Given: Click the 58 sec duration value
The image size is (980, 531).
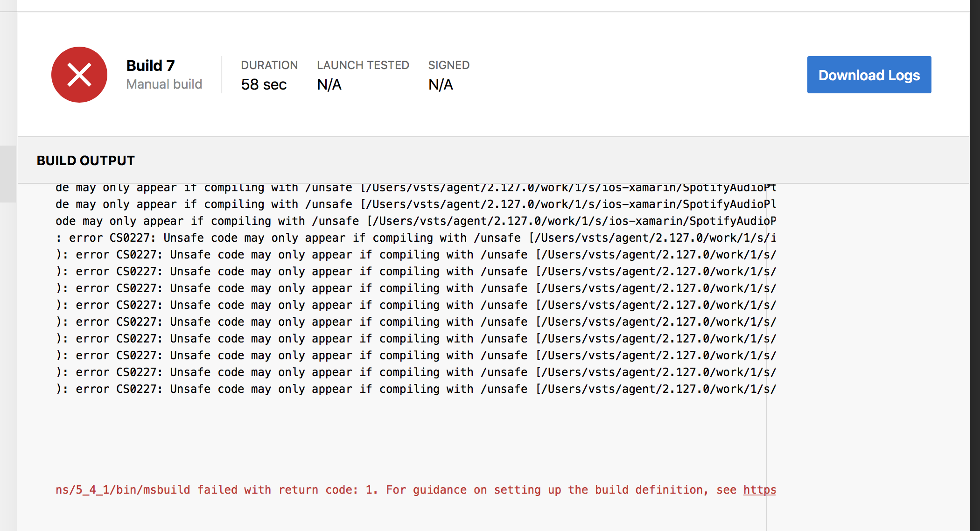Looking at the screenshot, I should pyautogui.click(x=264, y=85).
